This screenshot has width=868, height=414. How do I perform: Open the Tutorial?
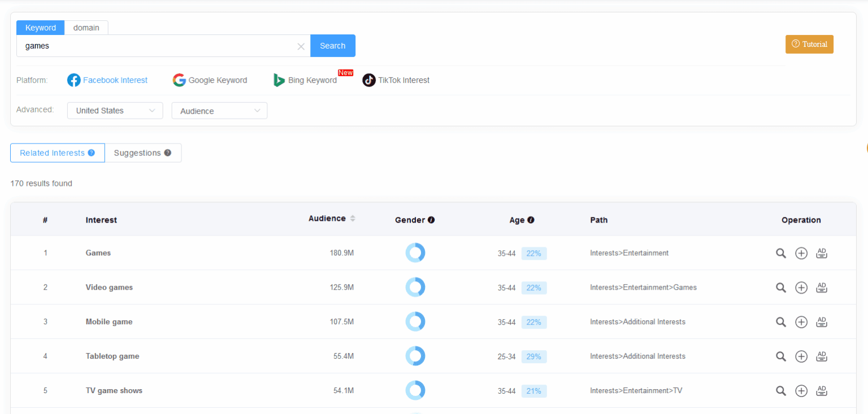click(x=809, y=43)
